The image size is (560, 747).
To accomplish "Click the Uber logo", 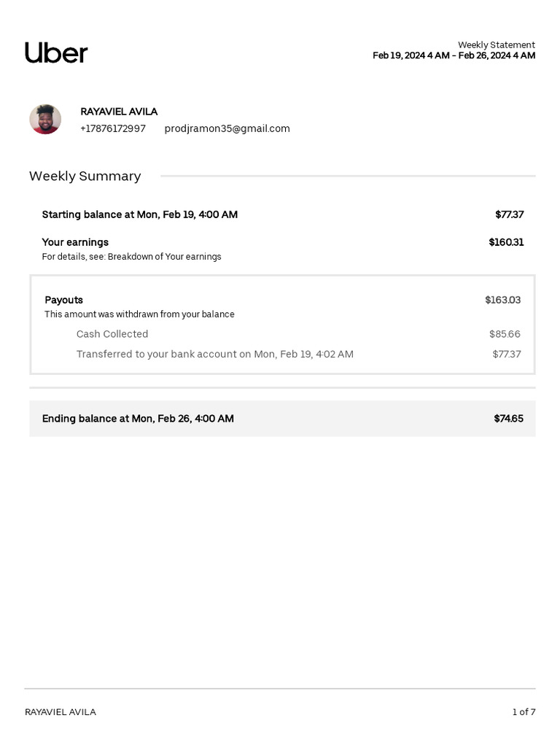I will (56, 53).
